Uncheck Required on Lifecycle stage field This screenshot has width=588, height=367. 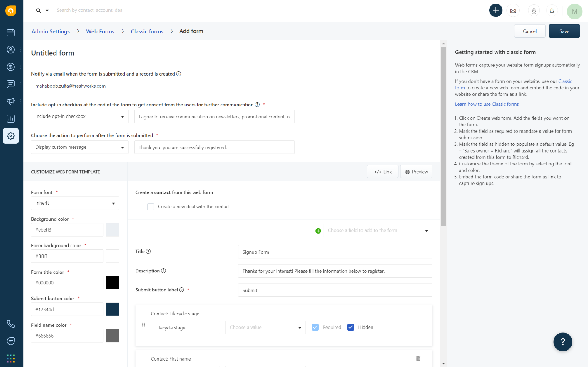[x=315, y=327]
